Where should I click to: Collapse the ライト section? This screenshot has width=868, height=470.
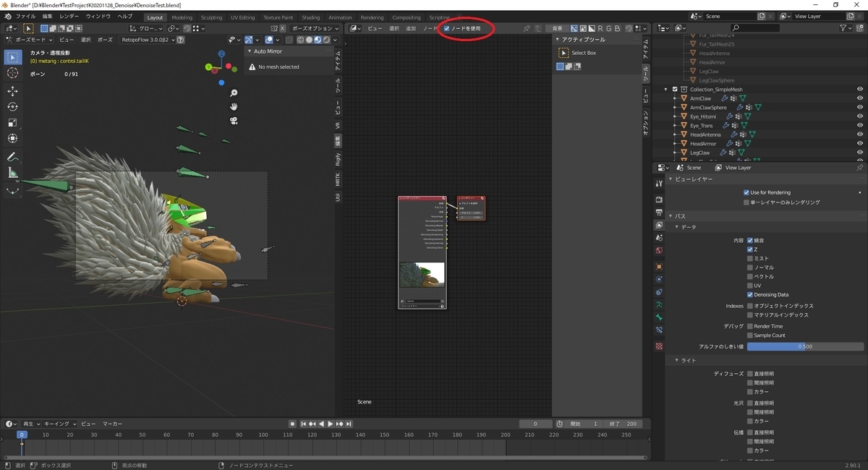(677, 360)
